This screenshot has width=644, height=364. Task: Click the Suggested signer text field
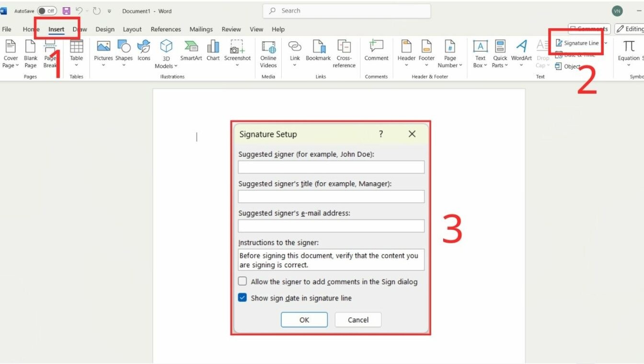point(331,167)
